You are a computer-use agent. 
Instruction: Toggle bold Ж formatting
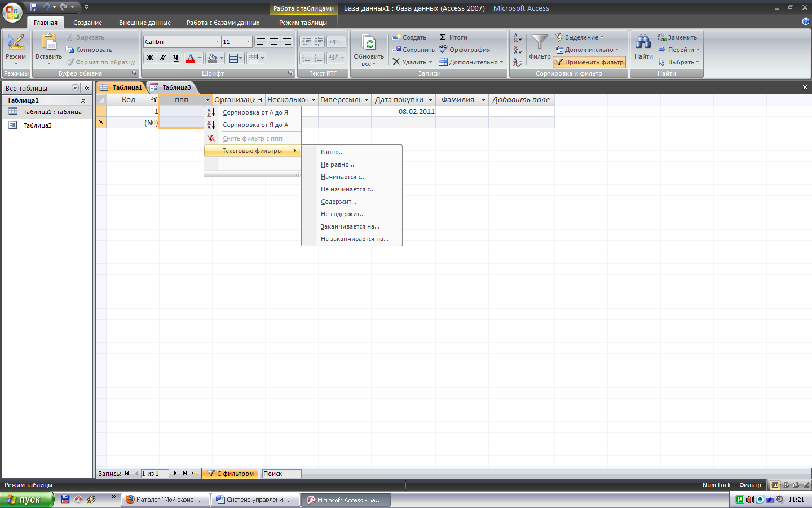(x=150, y=58)
